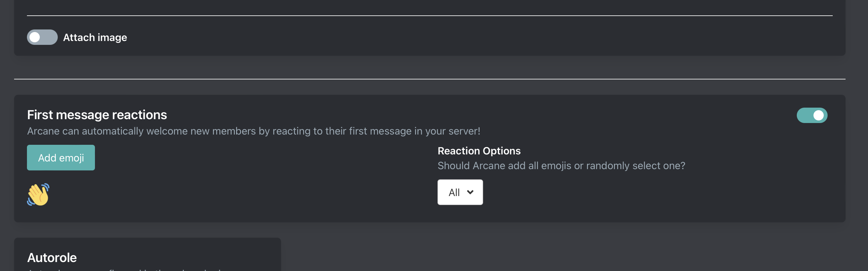Remove the waving hand emoji reaction
Image resolution: width=868 pixels, height=271 pixels.
(38, 194)
